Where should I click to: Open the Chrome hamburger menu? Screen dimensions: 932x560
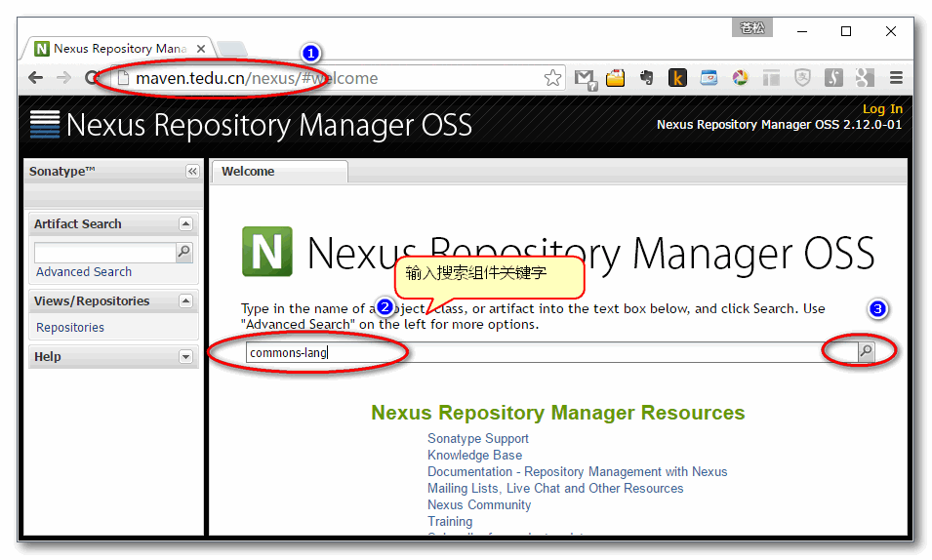(896, 78)
